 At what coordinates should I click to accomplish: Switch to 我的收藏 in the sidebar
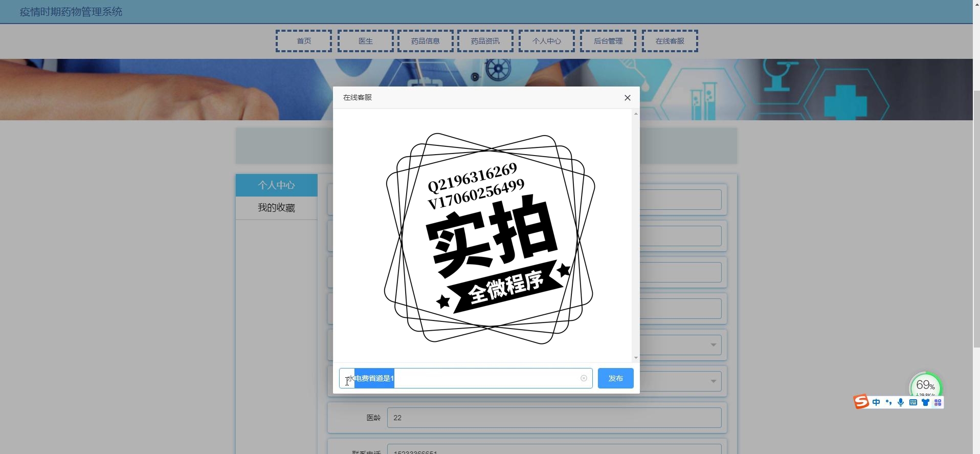coord(277,208)
